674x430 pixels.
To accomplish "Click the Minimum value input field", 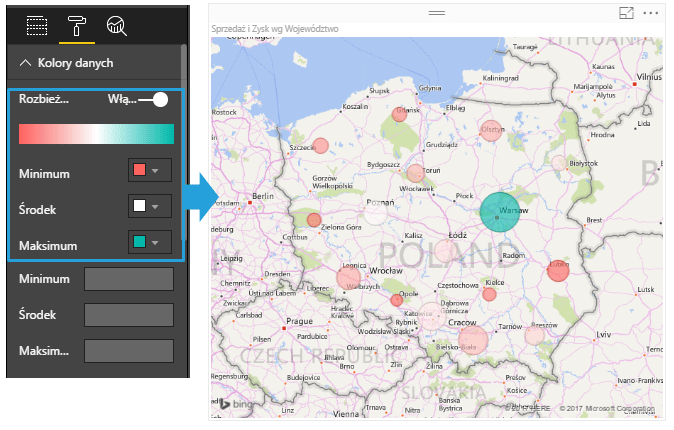I will pos(127,279).
